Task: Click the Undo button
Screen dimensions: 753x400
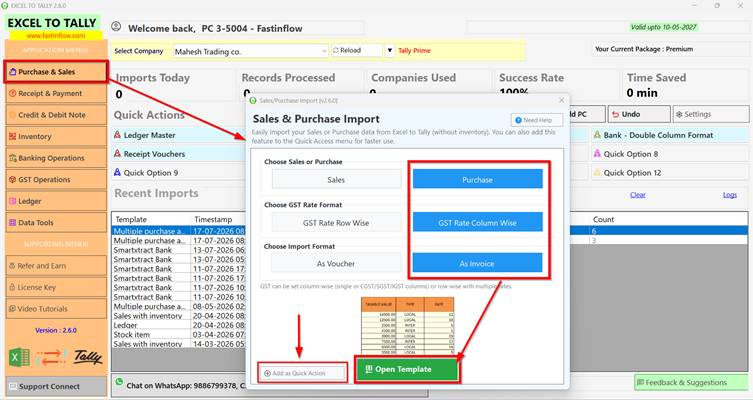Action: click(639, 114)
